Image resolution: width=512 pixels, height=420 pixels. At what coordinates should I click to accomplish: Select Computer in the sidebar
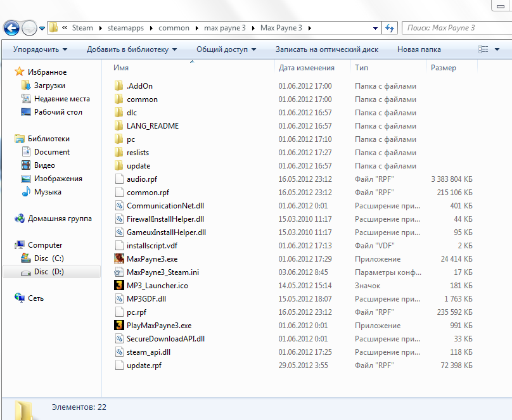(45, 245)
